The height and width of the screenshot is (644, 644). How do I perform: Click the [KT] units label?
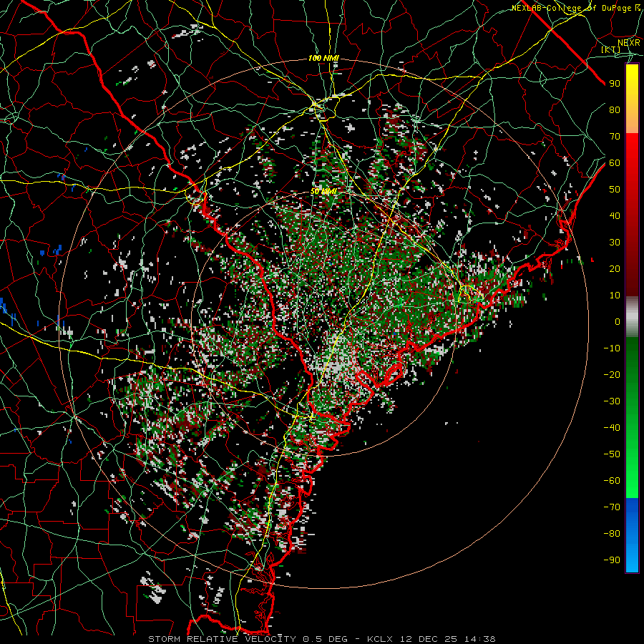click(x=611, y=49)
